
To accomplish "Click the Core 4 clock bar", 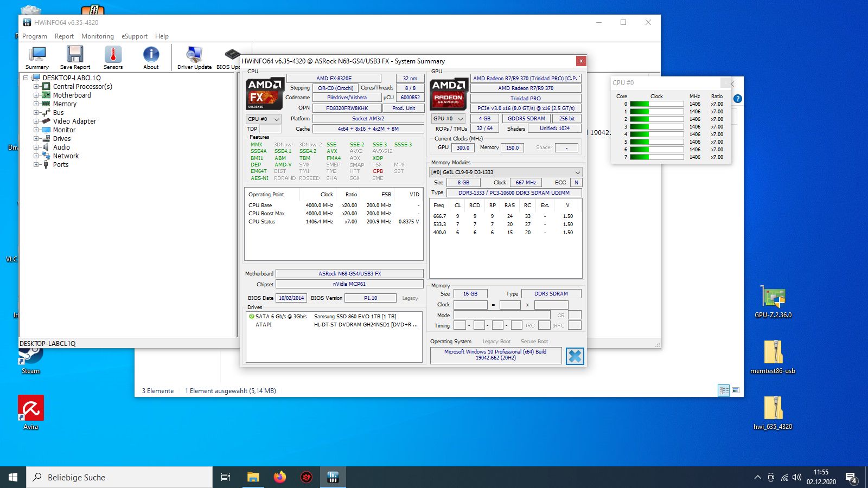I will (656, 134).
